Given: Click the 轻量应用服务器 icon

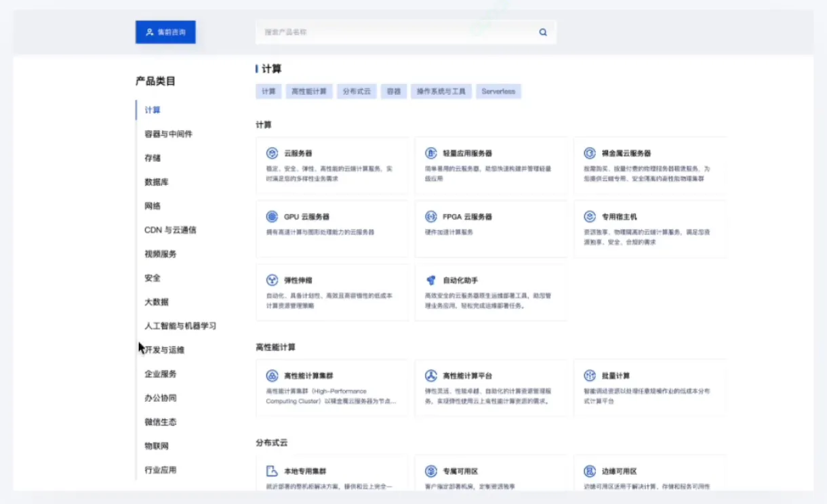Looking at the screenshot, I should tap(430, 153).
